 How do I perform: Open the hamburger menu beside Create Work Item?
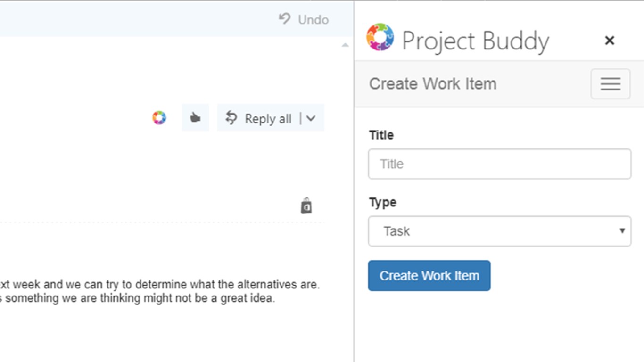[x=610, y=84]
